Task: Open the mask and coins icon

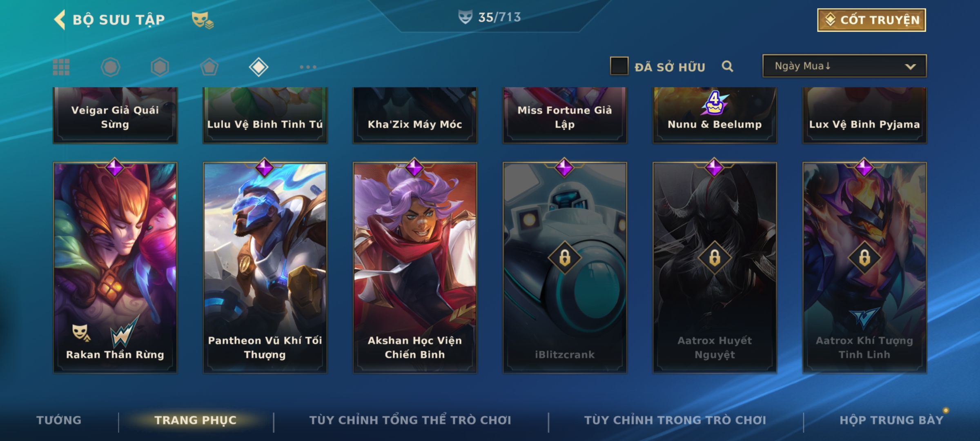Action: pyautogui.click(x=203, y=20)
